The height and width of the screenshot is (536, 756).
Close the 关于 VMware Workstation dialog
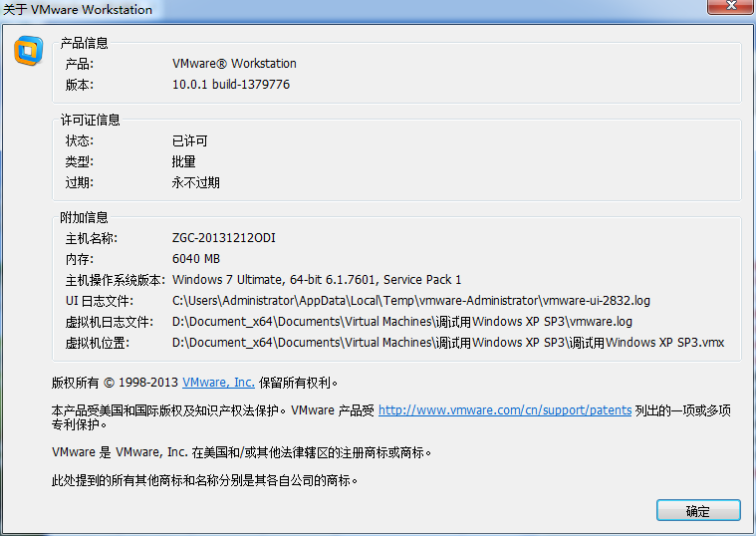pos(731,6)
